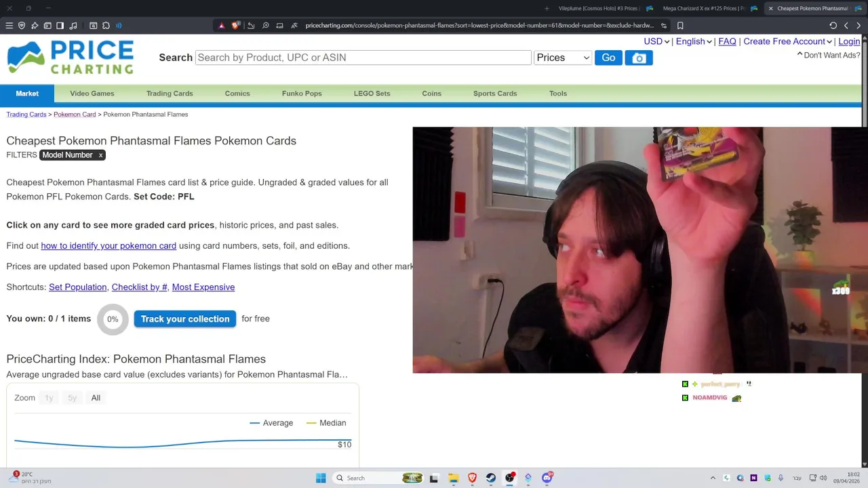Open the Tools menu
This screenshot has height=488, width=868.
[558, 94]
